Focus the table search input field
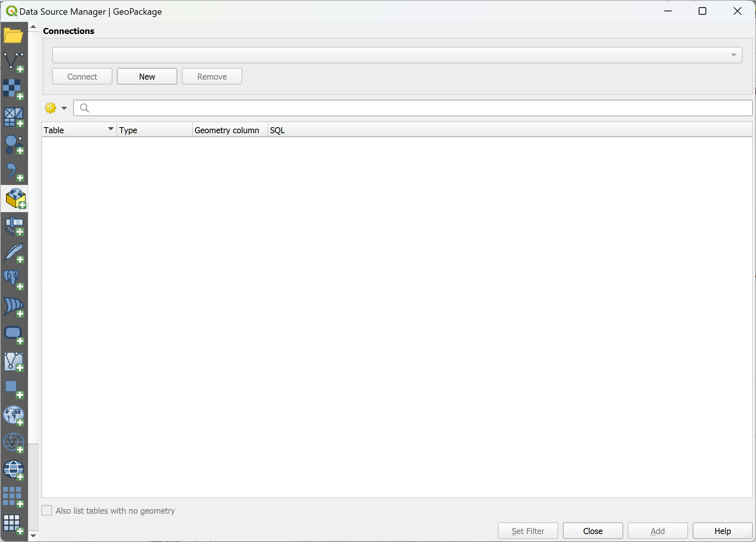 coord(413,108)
